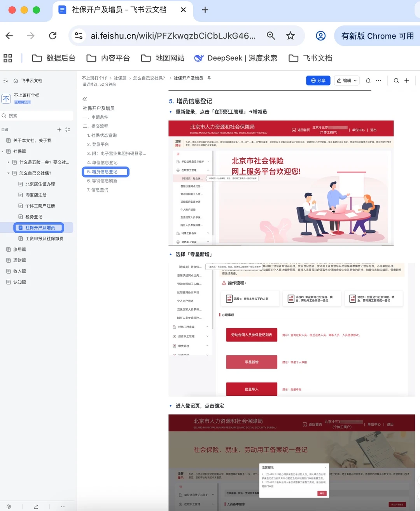This screenshot has height=511, width=420.
Task: Collapse the outline panel with double chevron
Action: 85,99
